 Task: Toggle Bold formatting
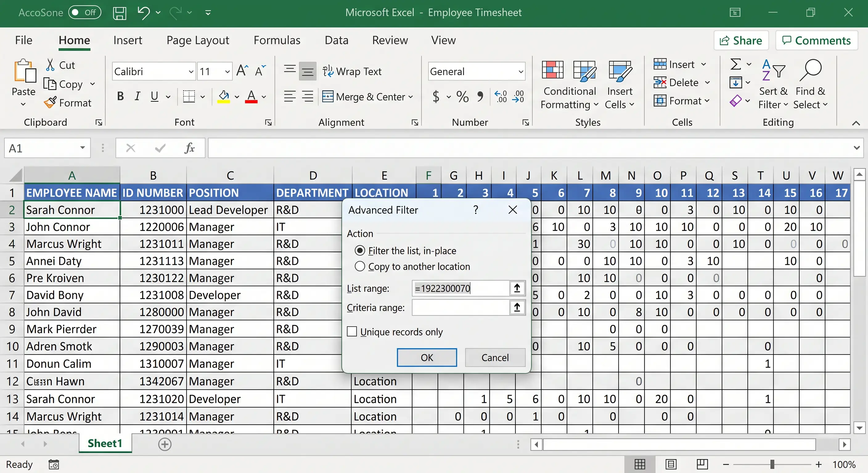(120, 97)
